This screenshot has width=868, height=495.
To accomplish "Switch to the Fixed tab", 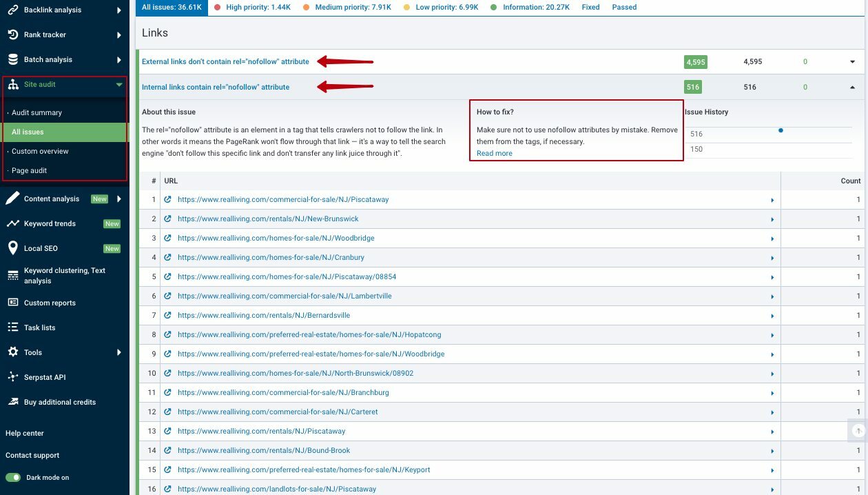I will tap(590, 7).
